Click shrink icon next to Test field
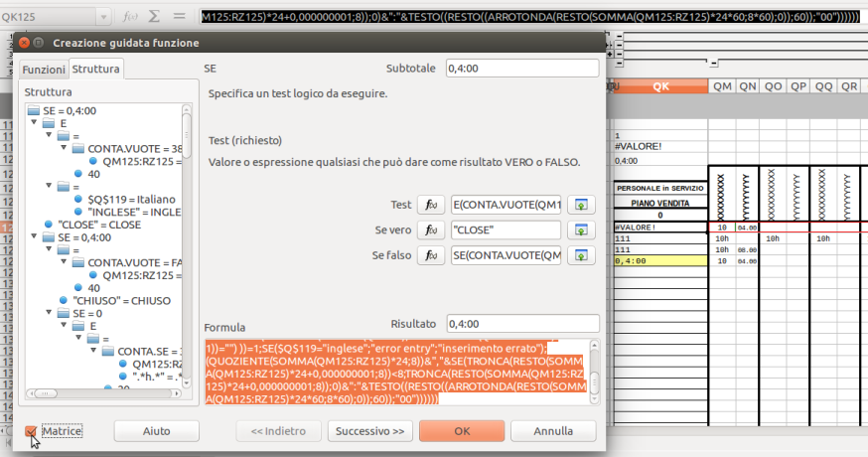The height and width of the screenshot is (457, 868). click(582, 205)
